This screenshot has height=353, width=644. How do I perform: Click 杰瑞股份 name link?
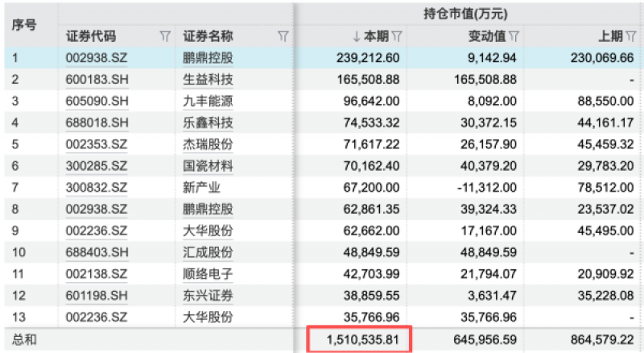click(x=208, y=144)
